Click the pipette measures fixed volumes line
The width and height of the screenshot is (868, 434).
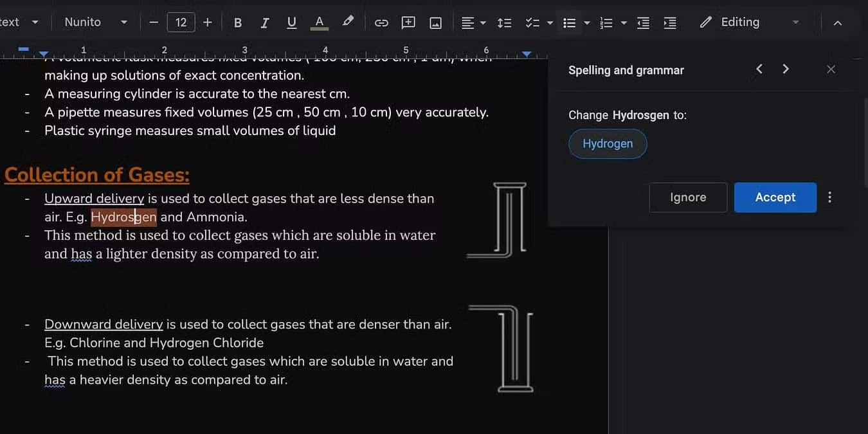(266, 113)
